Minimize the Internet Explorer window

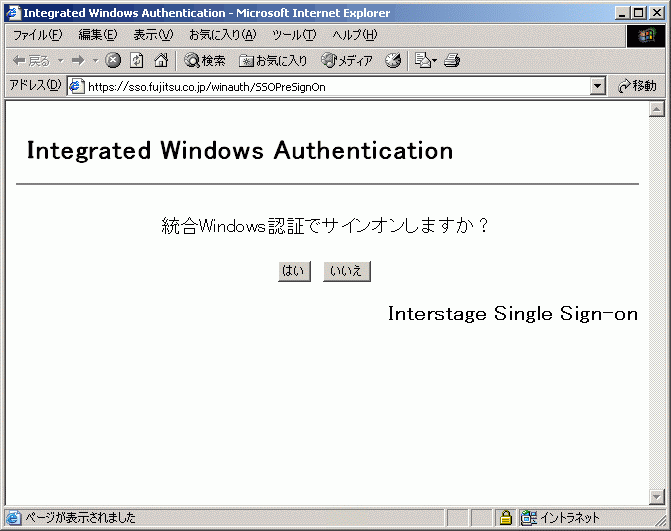click(x=622, y=13)
